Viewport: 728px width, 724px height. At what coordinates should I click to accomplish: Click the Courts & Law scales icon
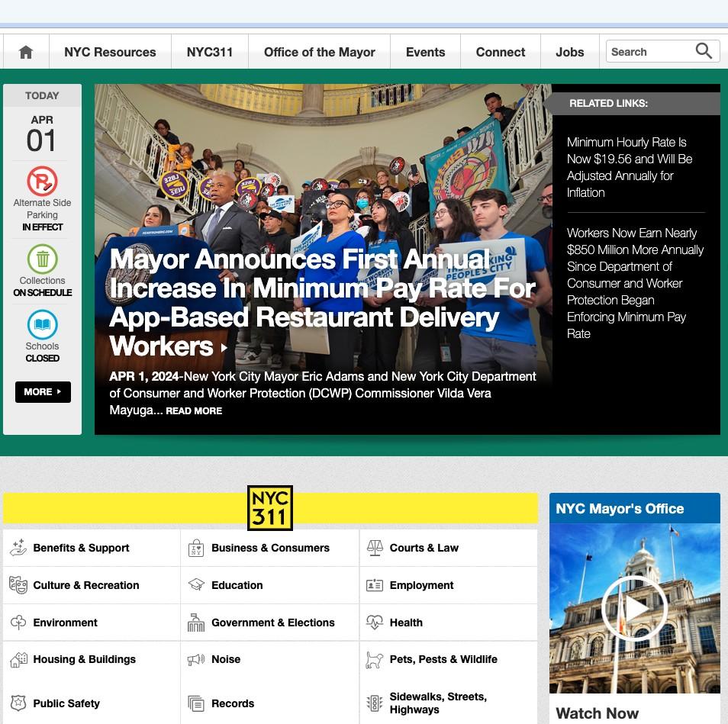[x=375, y=548]
